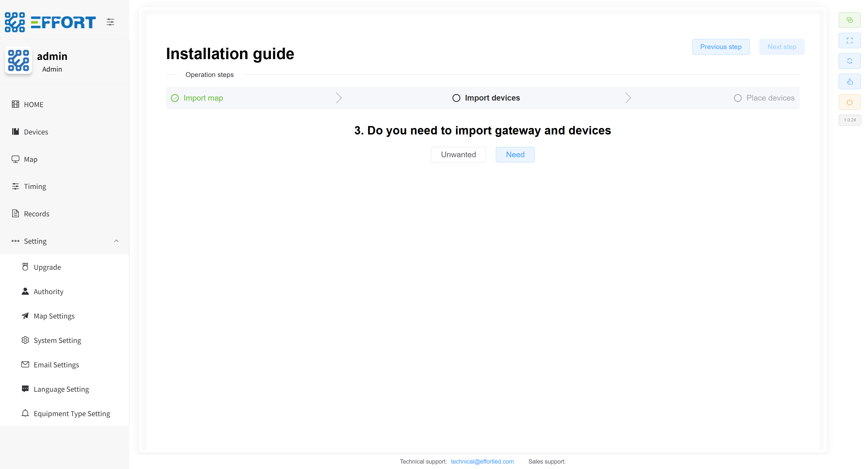Open the technical@effortled.com email link
Viewport: 868px width, 469px height.
coord(482,461)
